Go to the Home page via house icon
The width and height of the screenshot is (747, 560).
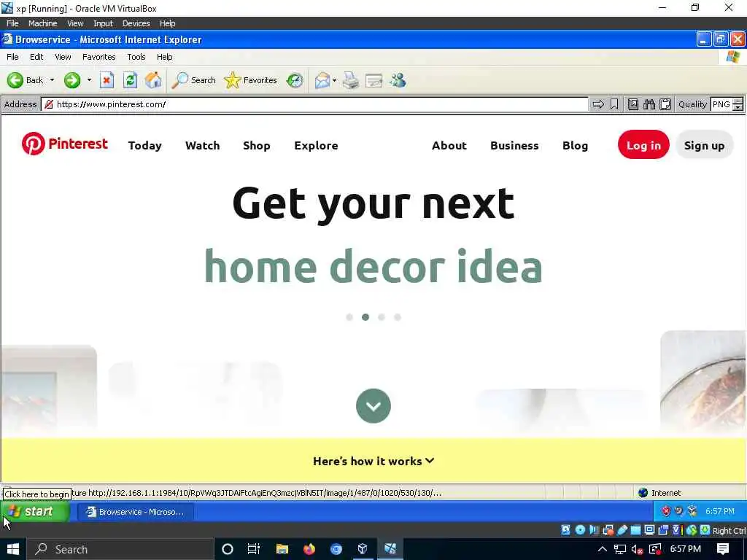[153, 80]
